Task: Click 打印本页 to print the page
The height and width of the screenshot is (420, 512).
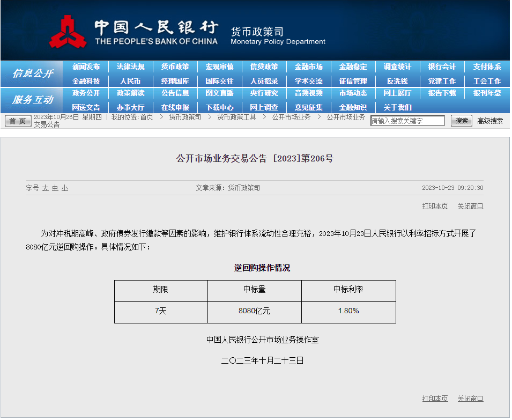Action: click(434, 205)
